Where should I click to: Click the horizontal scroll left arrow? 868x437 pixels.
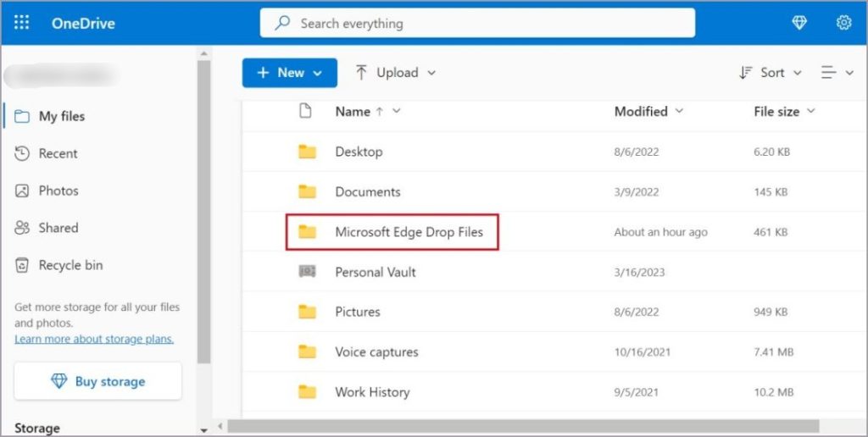[220, 426]
